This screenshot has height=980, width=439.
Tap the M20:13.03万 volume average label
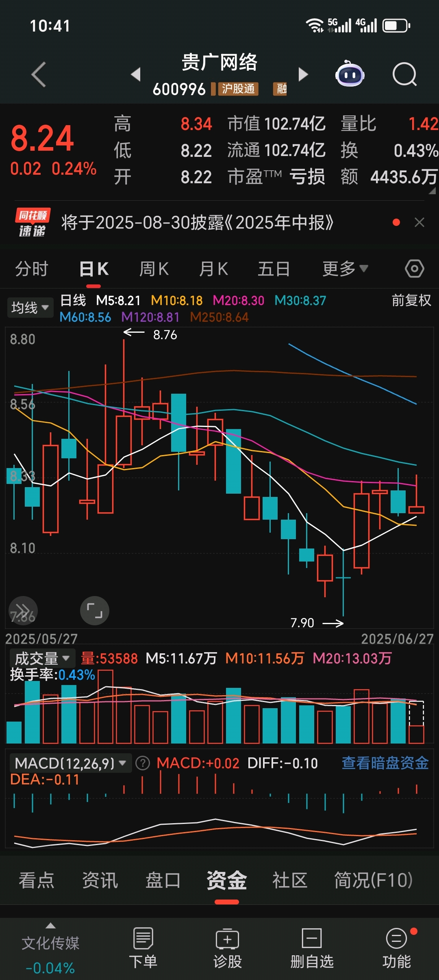(x=352, y=658)
